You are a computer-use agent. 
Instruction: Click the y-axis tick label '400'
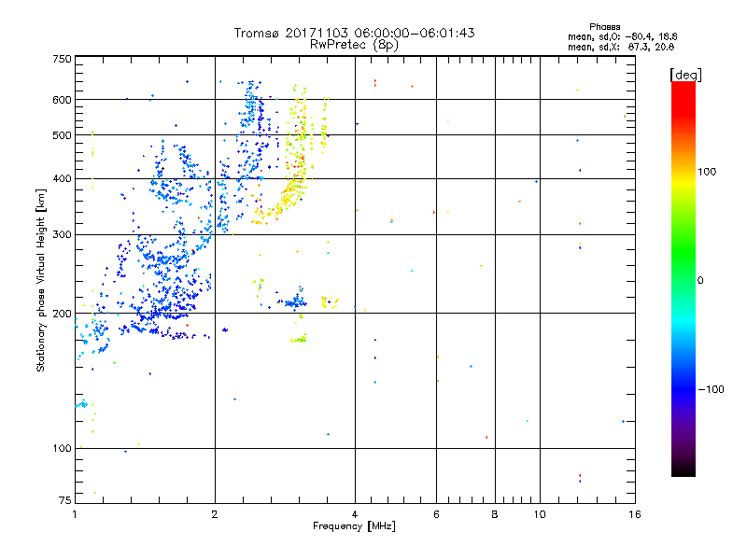(62, 179)
